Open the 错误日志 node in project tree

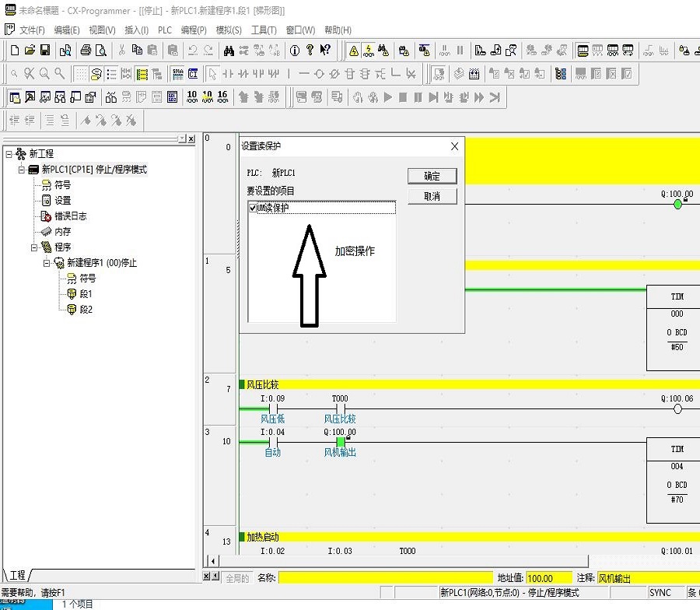click(70, 216)
